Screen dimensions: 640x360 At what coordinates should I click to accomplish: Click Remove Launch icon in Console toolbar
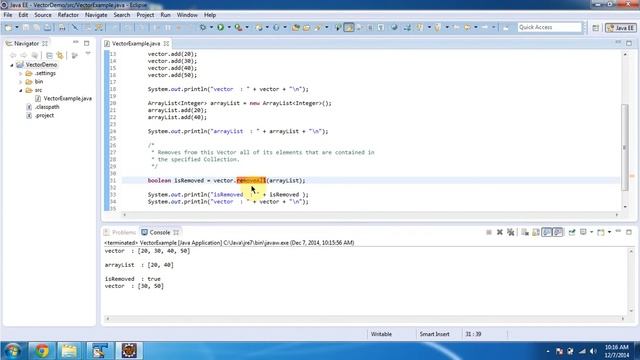pos(500,232)
